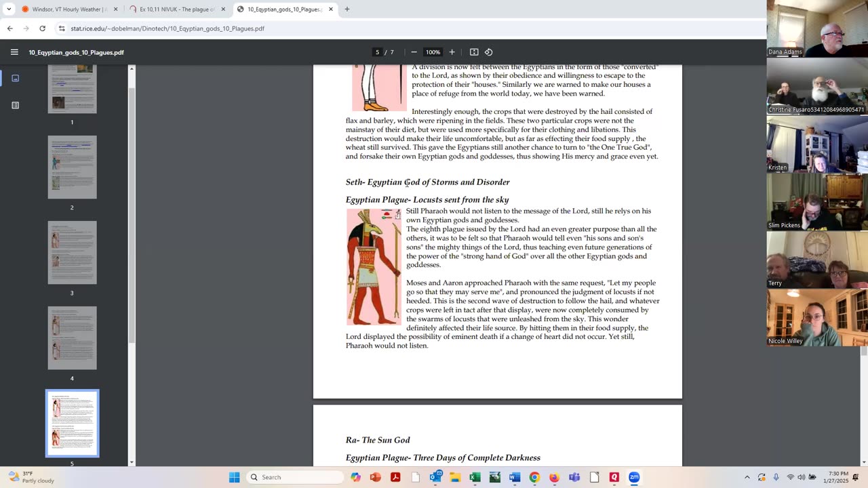868x488 pixels.
Task: Open Wi-Fi network settings from tray
Action: (x=791, y=477)
